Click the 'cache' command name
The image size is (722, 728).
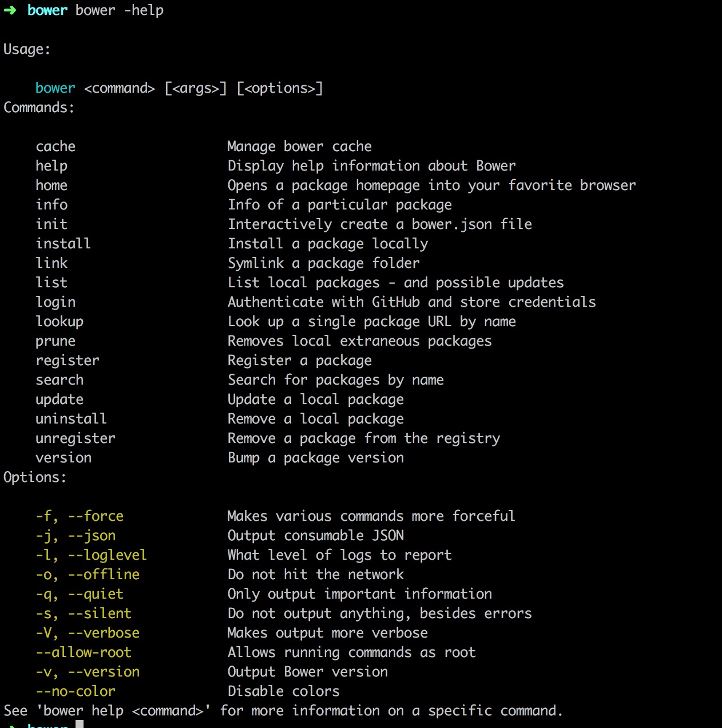tap(55, 147)
